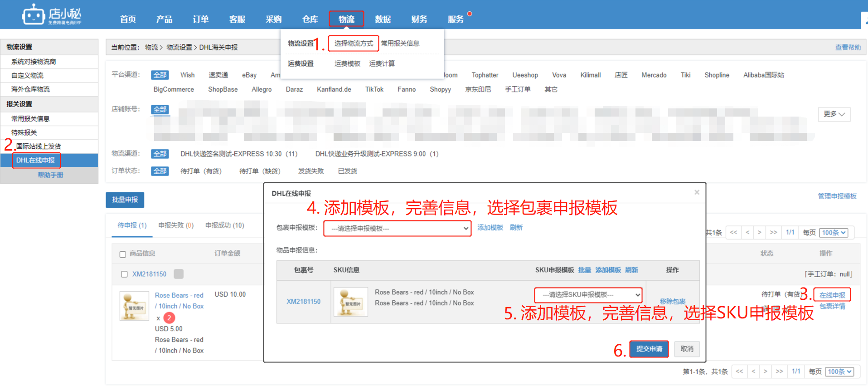Switch to the 待申报 (1) tab
Screen dimensions: 868x386
132,225
